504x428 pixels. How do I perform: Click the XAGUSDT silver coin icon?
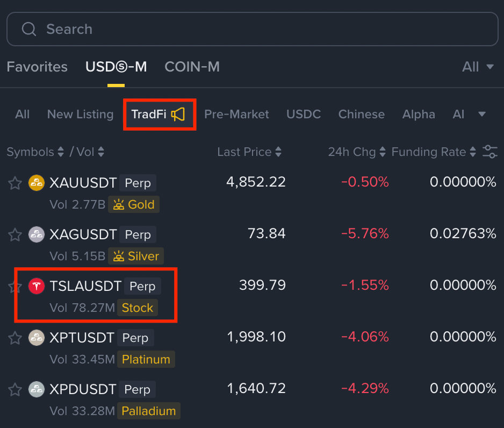(x=36, y=234)
